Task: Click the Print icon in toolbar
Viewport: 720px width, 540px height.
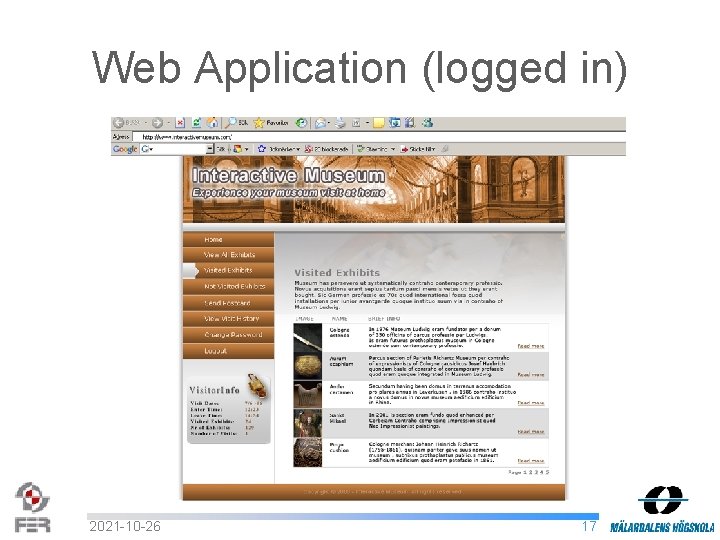Action: coord(340,123)
